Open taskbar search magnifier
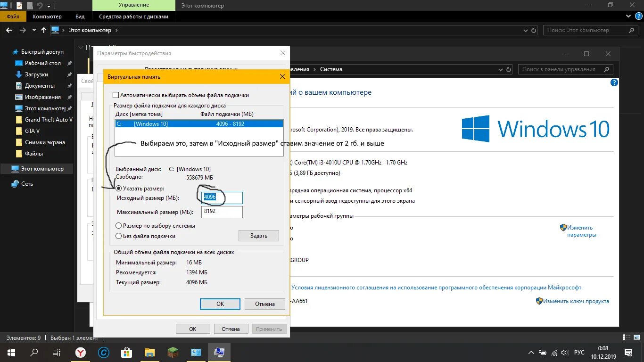 34,353
